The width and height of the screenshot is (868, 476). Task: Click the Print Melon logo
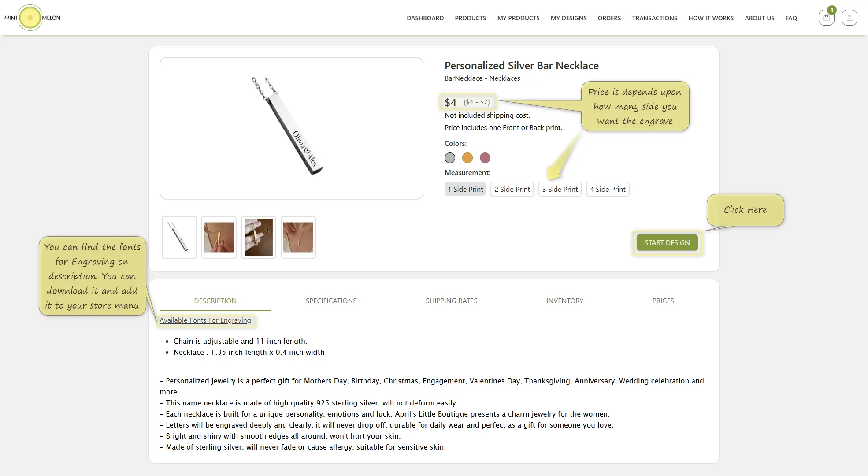(x=31, y=18)
